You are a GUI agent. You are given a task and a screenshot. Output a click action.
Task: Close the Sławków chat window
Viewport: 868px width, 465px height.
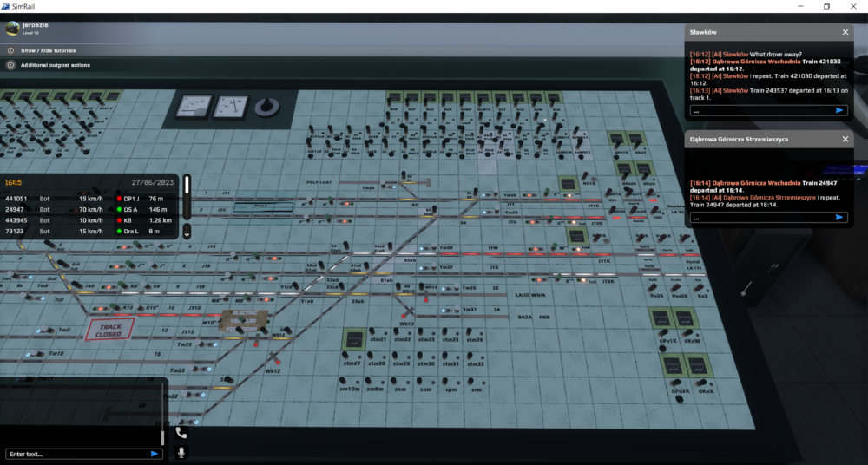click(x=845, y=32)
